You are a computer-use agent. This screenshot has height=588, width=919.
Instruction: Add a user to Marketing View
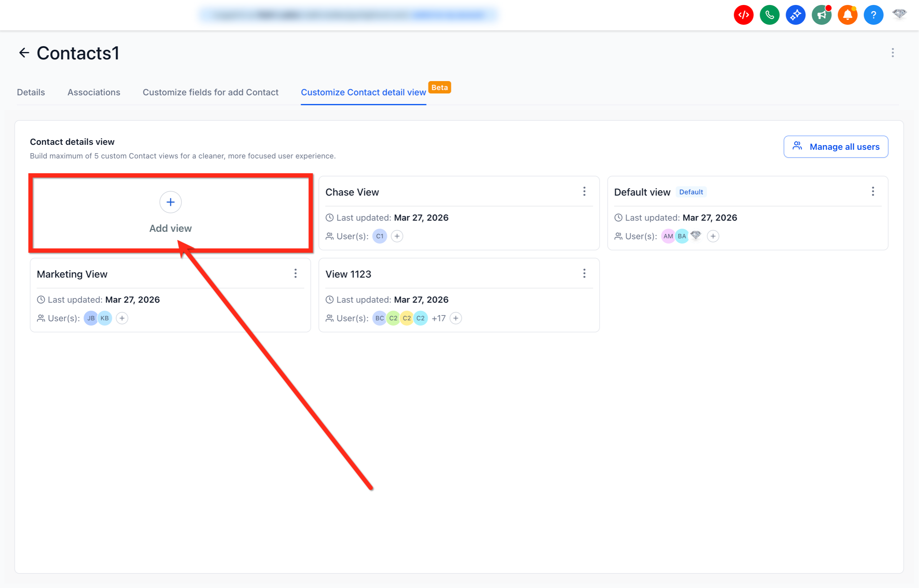pos(122,318)
